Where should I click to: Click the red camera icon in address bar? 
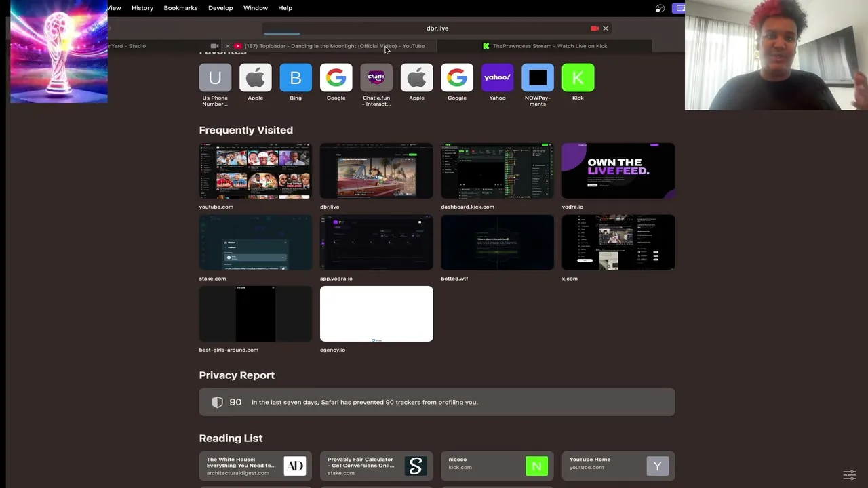point(595,28)
